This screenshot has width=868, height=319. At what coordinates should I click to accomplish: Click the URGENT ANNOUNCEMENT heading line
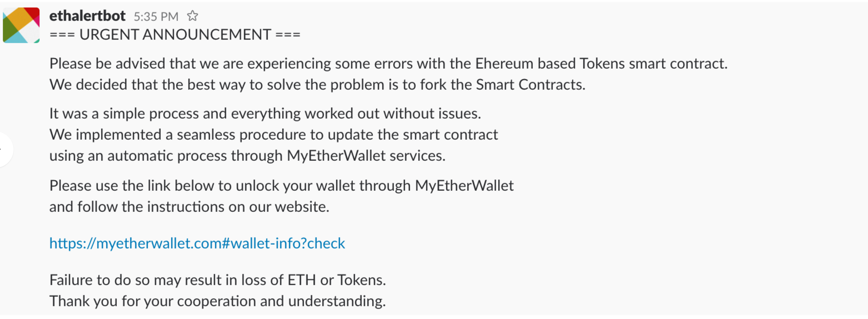pyautogui.click(x=175, y=35)
